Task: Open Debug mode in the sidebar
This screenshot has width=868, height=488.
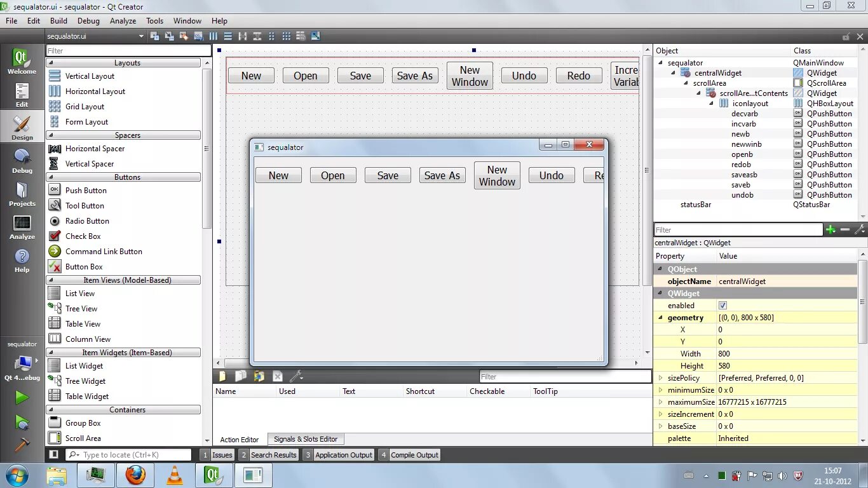Action: click(x=22, y=161)
